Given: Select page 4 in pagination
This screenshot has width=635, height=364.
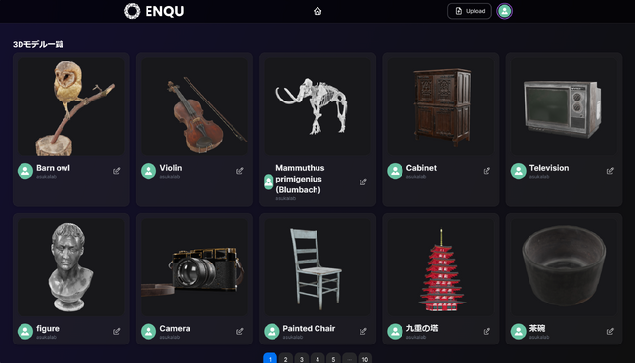Looking at the screenshot, I should [317, 359].
